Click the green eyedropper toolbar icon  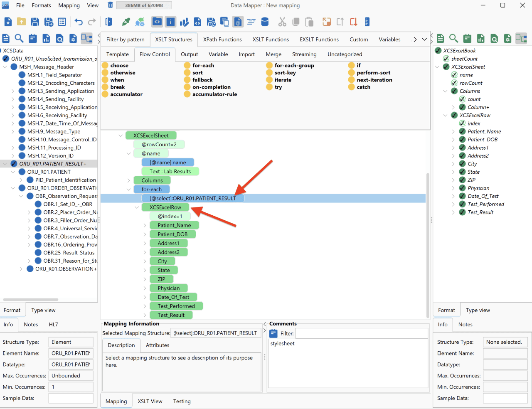click(126, 22)
